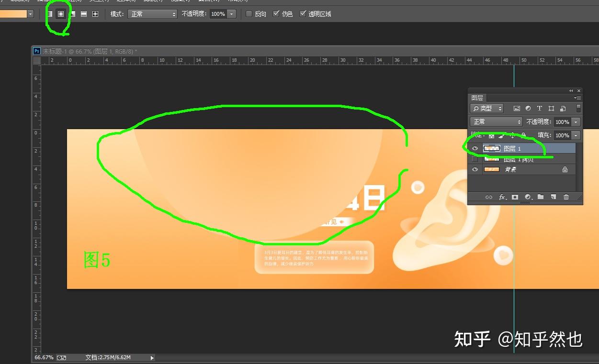Open the layer filter type dropdown

[486, 108]
